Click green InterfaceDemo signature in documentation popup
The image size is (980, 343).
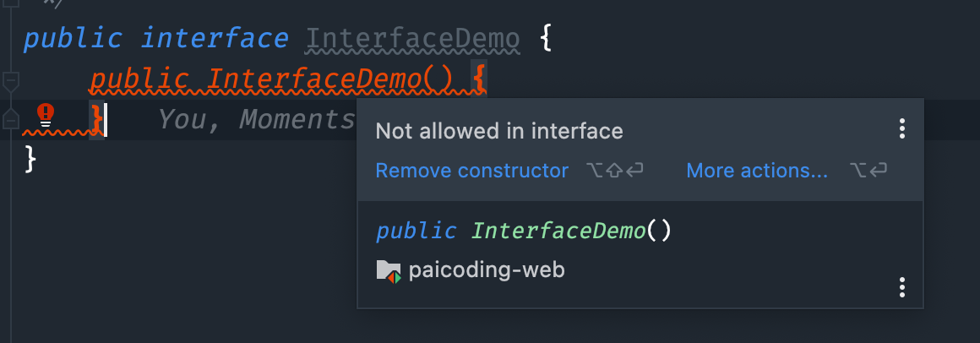point(558,231)
